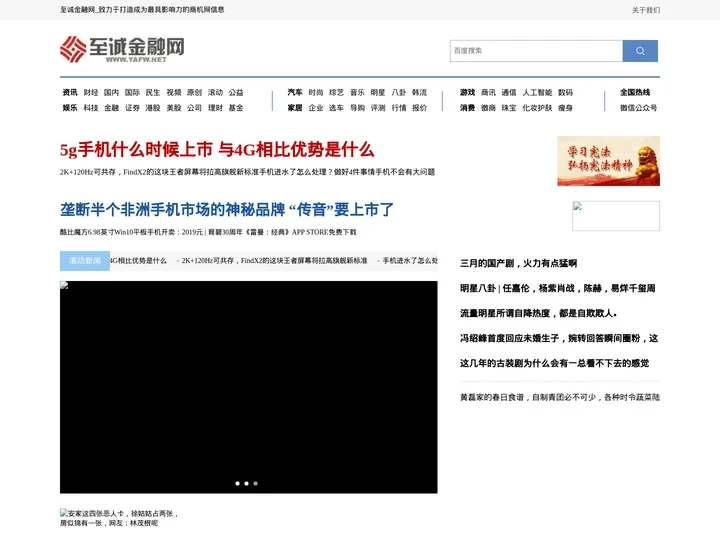Open the 汽车 navigation category

click(295, 92)
